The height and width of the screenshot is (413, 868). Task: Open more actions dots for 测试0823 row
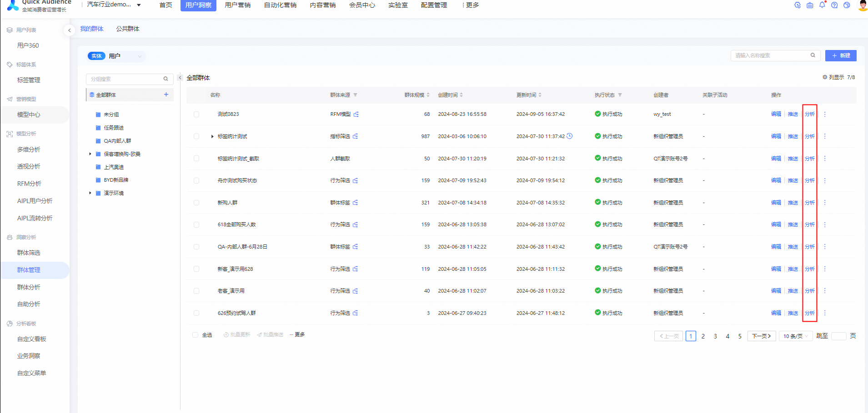point(825,114)
